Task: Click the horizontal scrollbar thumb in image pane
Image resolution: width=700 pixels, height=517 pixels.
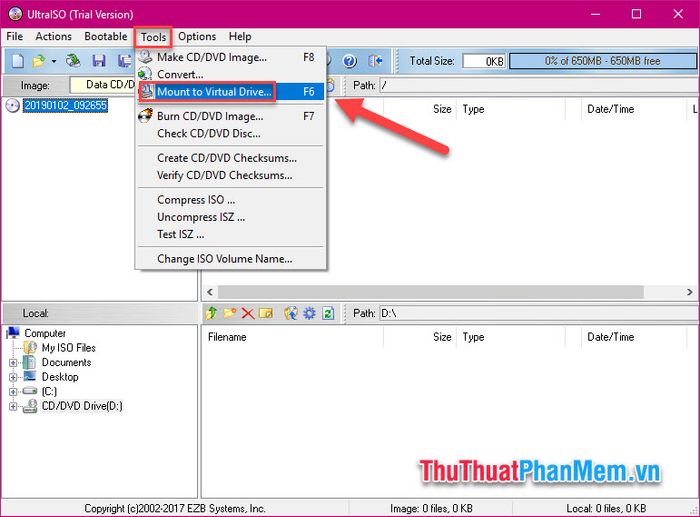Action: point(430,292)
